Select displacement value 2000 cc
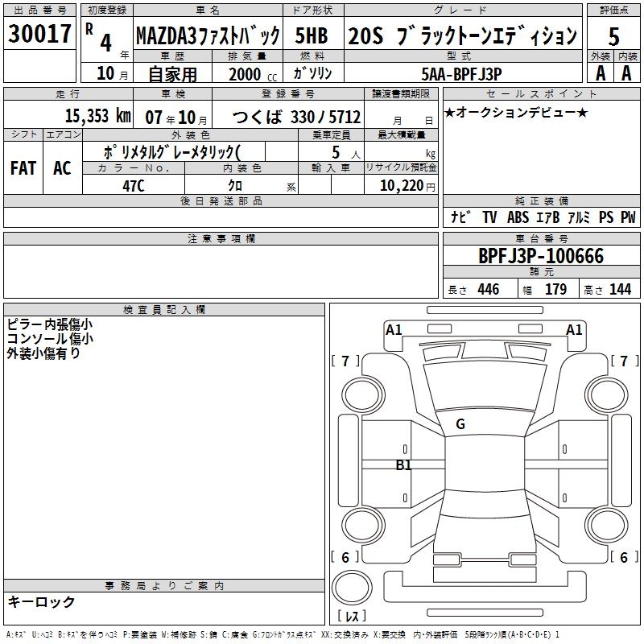644x644 pixels. click(253, 74)
